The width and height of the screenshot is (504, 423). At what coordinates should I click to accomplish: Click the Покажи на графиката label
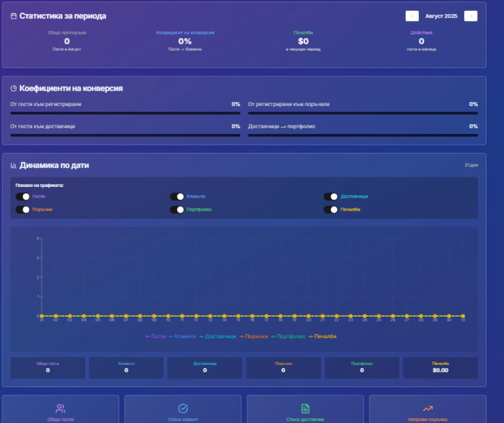(40, 185)
